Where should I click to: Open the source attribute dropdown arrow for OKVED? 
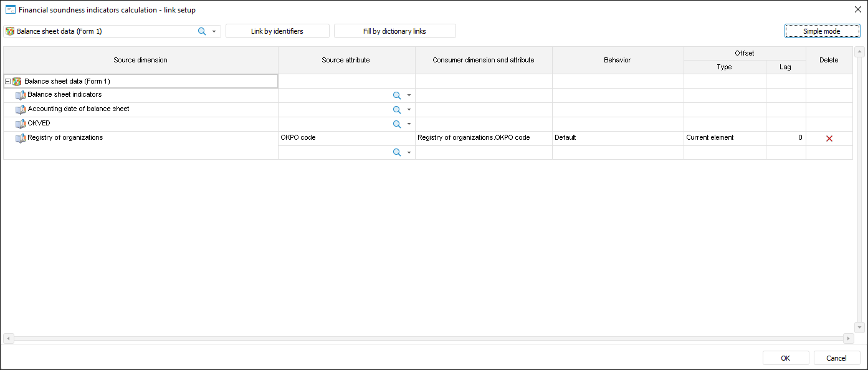pos(409,124)
